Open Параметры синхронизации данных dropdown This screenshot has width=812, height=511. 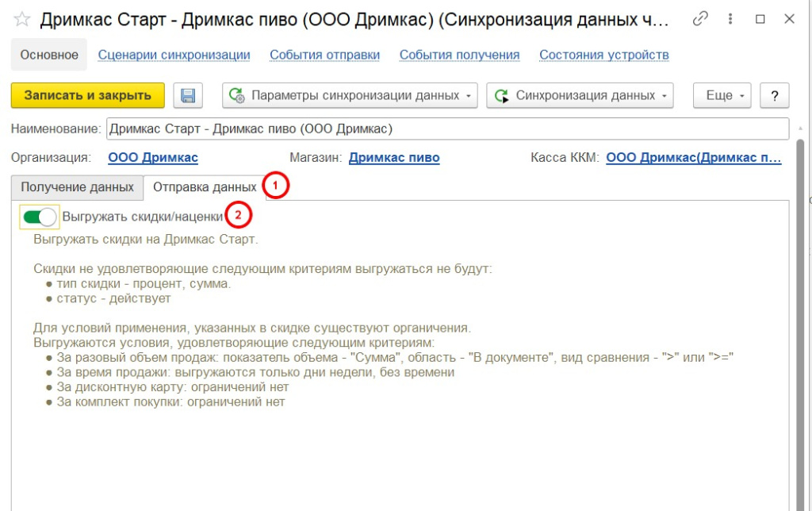[x=349, y=95]
